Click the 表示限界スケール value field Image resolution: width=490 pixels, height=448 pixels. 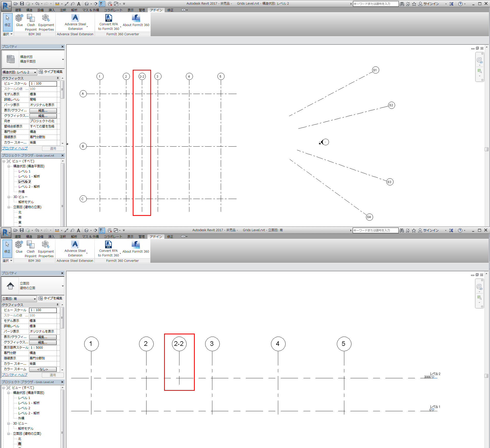pos(43,348)
